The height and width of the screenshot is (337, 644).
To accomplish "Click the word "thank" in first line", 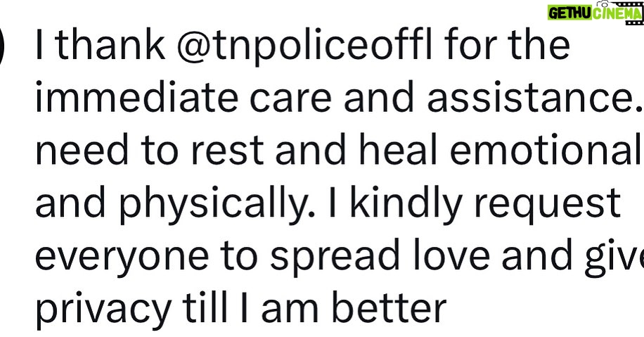I will 111,44.
